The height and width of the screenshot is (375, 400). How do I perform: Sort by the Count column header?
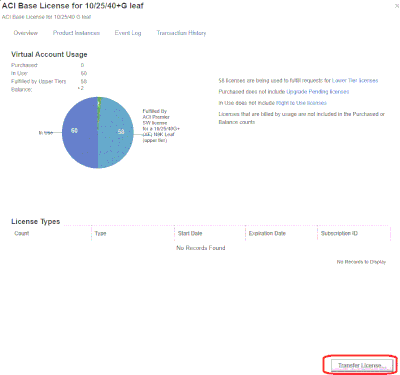[x=22, y=233]
